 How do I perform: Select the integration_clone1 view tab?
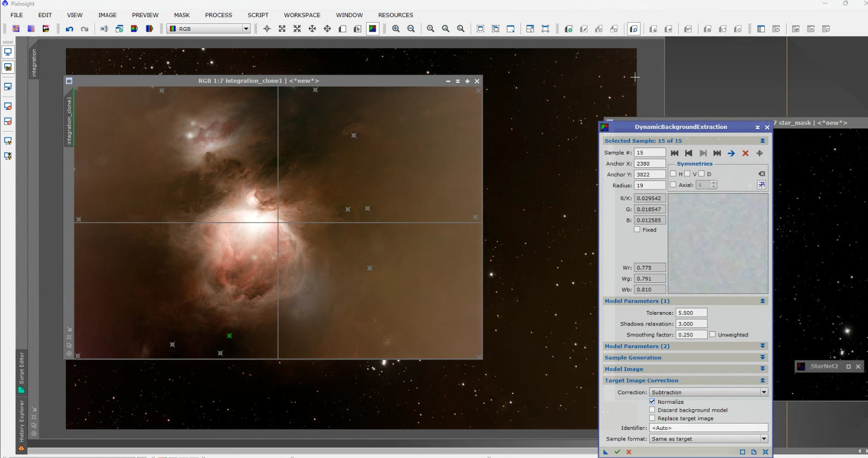coord(69,120)
